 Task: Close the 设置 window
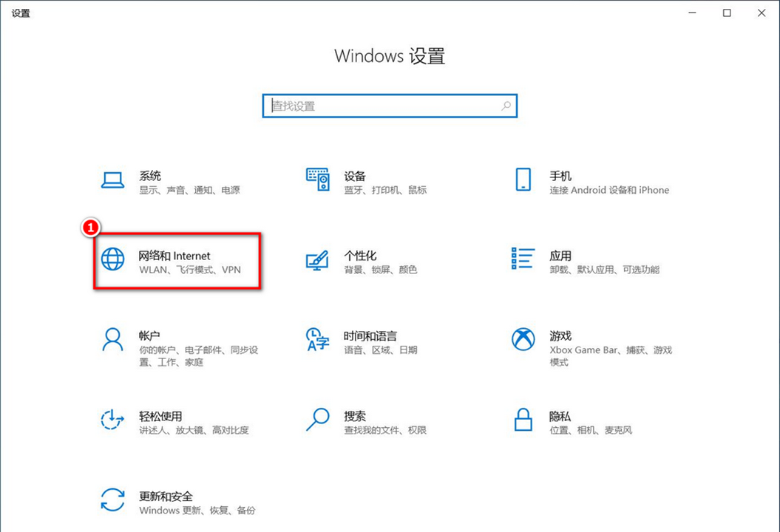[x=761, y=13]
